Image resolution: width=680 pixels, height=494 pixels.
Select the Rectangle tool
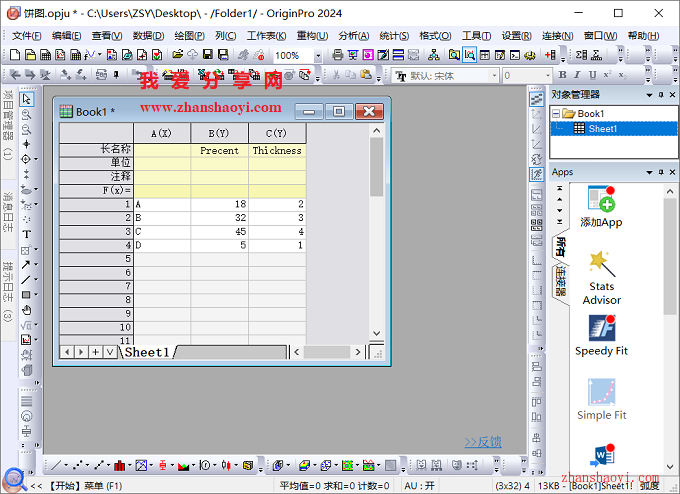(26, 295)
